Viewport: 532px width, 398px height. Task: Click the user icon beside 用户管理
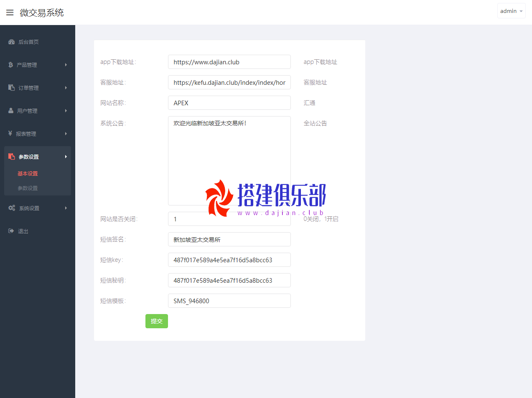point(11,111)
